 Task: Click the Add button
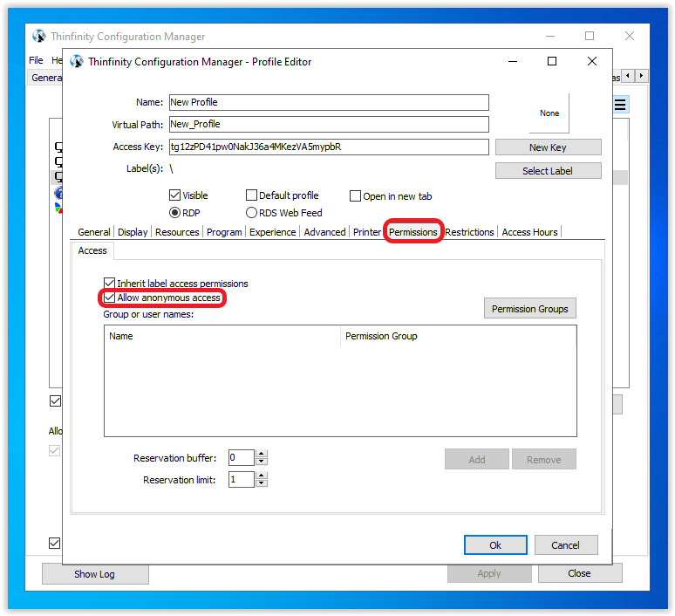[x=477, y=459]
